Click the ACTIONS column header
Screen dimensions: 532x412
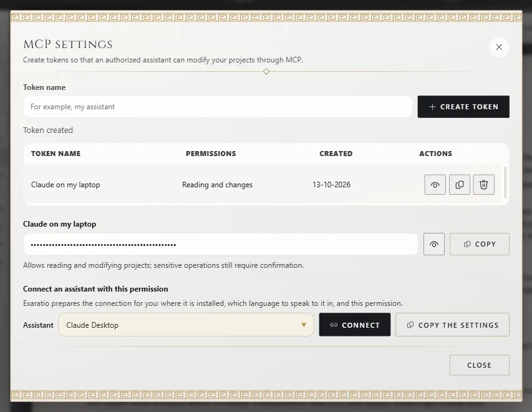436,154
